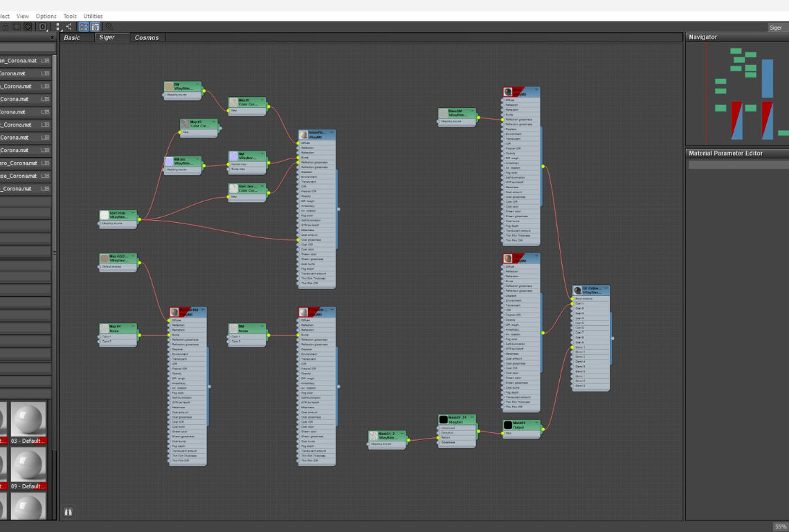Collapse the Map #4 Noise node
Screen dimensions: 789x532
coord(134,326)
